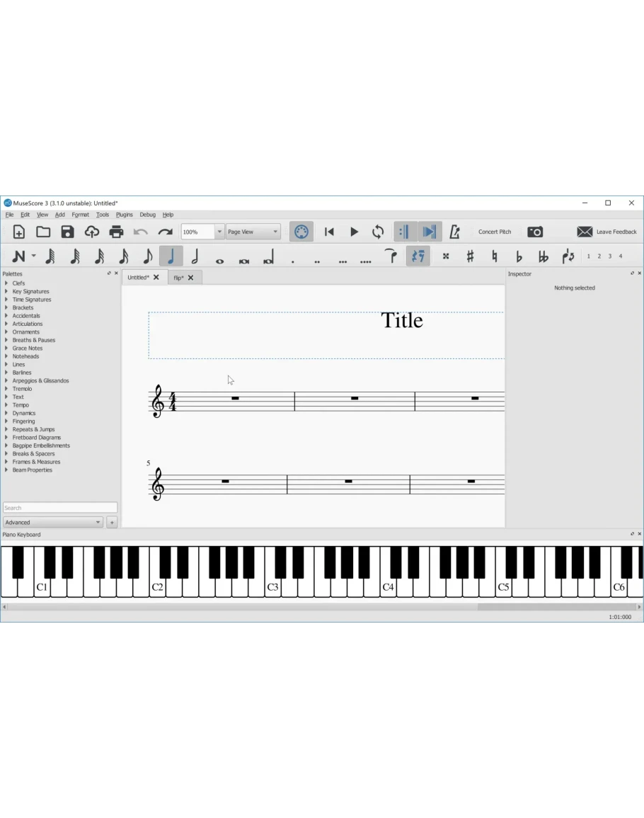Open the Plugins menu
This screenshot has height=818, width=644.
[124, 215]
